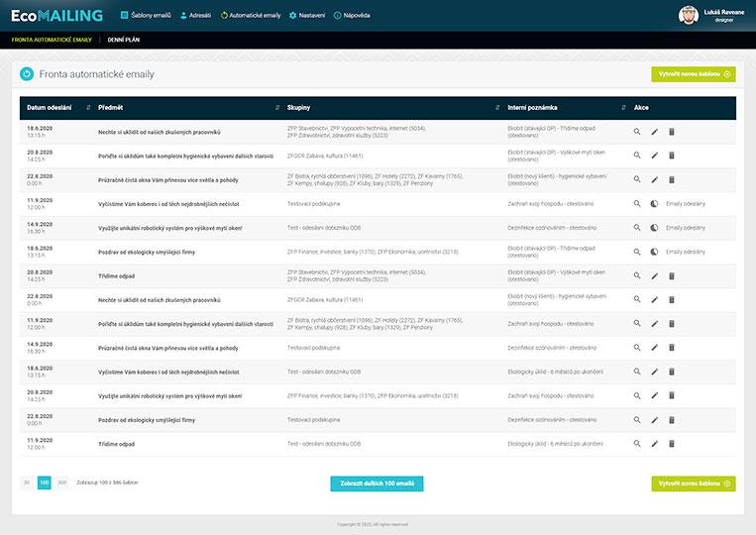
Task: Open the user profile avatar of Lukáš Reveane
Action: point(688,15)
